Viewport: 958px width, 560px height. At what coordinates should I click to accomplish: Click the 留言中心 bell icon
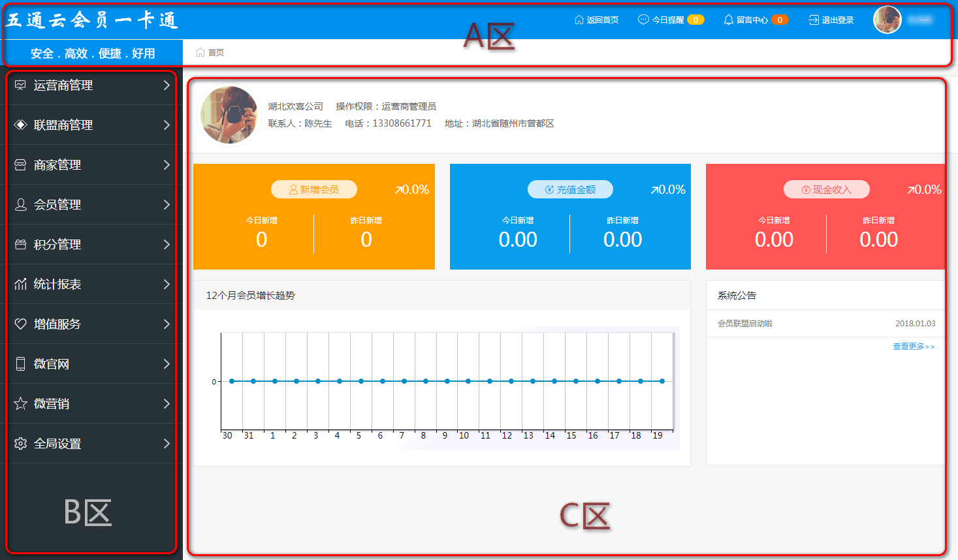click(x=729, y=20)
